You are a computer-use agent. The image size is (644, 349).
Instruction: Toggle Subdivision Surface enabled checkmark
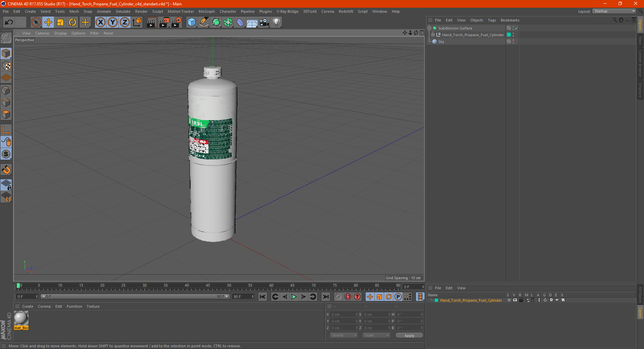[517, 28]
